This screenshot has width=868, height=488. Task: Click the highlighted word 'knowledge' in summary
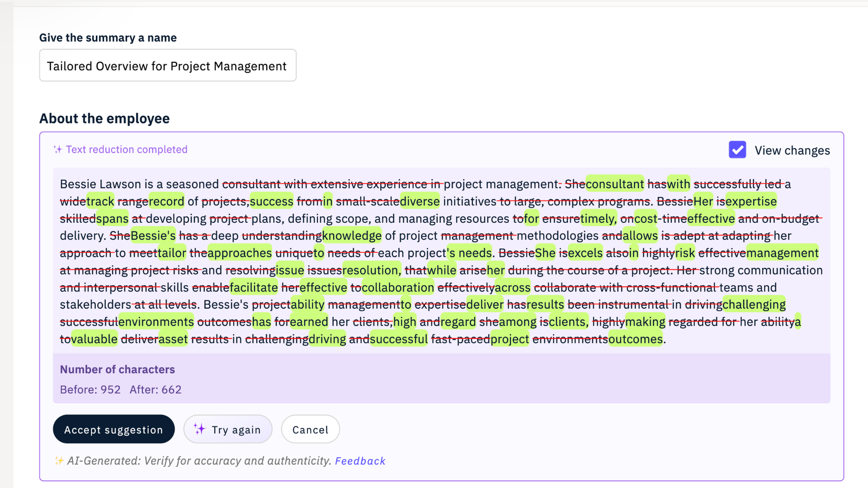point(352,235)
